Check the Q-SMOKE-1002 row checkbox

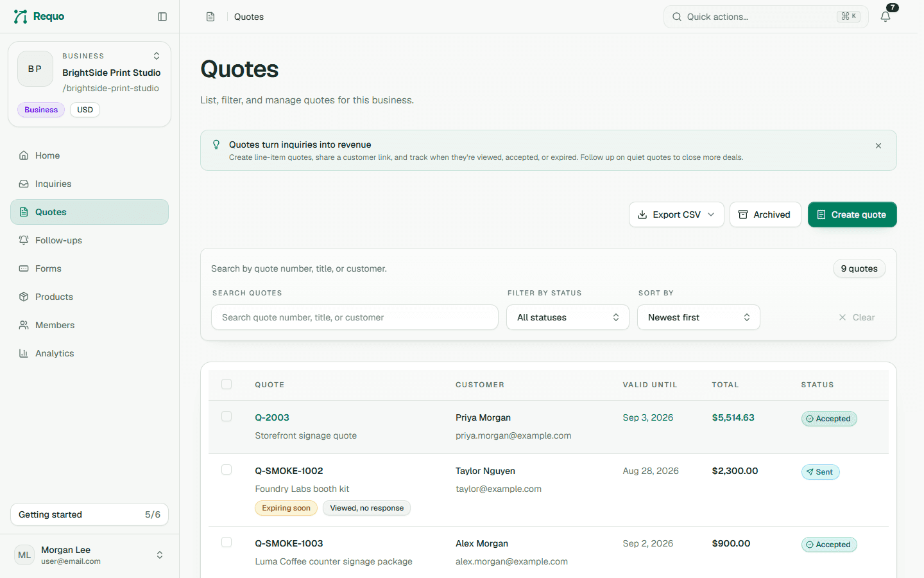227,469
